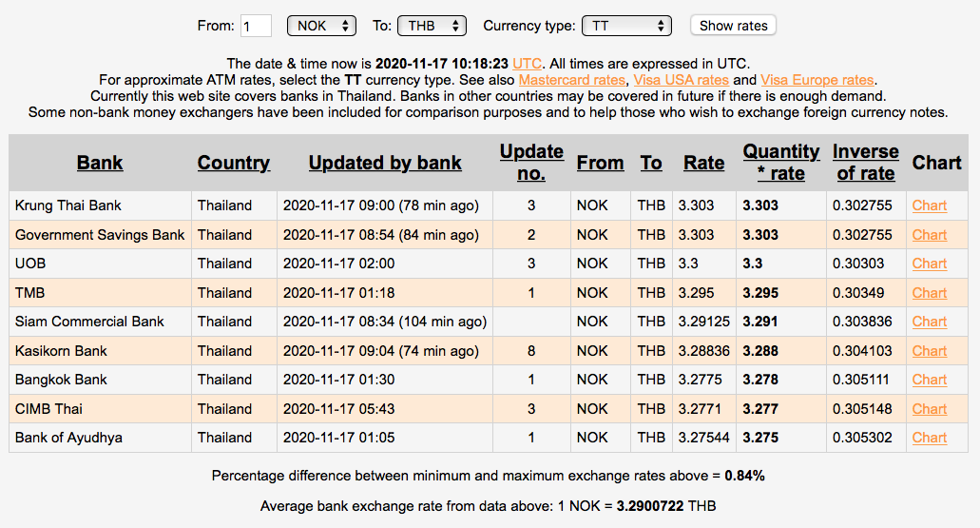Click the From amount input field
Image resolution: width=980 pixels, height=528 pixels.
pyautogui.click(x=257, y=26)
